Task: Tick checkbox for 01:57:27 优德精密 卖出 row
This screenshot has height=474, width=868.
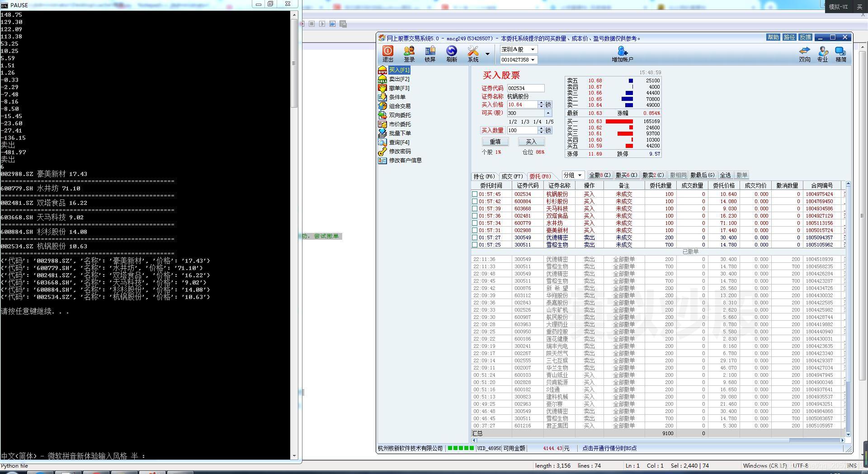Action: [475, 237]
